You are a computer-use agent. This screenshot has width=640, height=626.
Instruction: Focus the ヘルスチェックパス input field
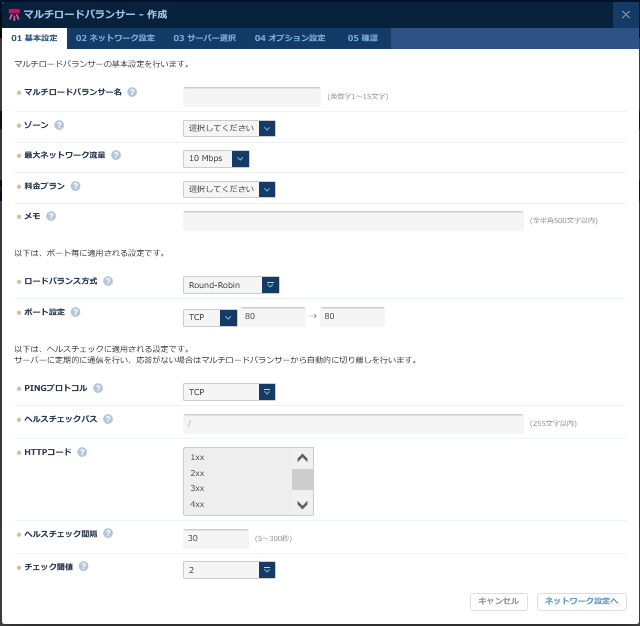(x=353, y=424)
